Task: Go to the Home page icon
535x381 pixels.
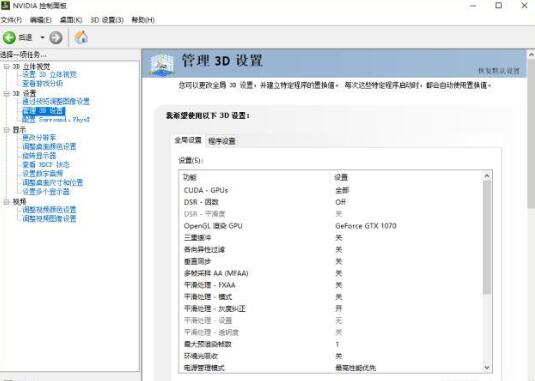Action: (81, 37)
